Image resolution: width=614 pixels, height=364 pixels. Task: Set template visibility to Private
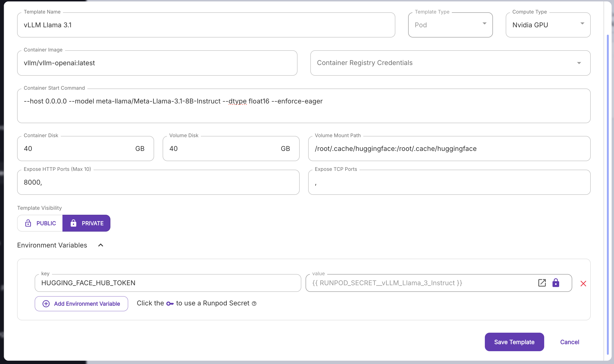click(86, 223)
